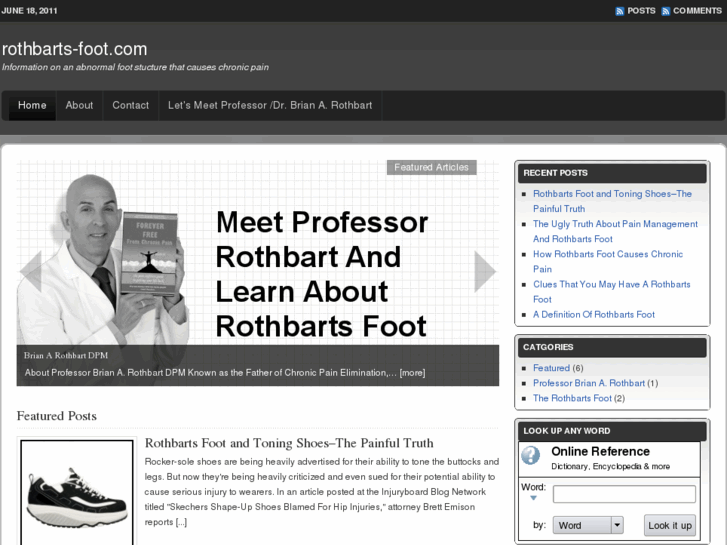Open the About menu item
The width and height of the screenshot is (727, 545).
(x=79, y=105)
